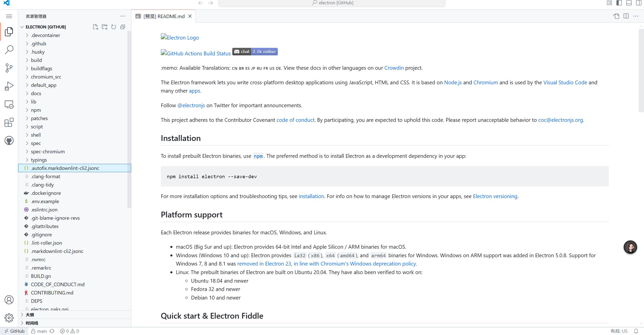Screen dimensions: 644x335
Task: Open the .gitignore file
Action: pos(74,235)
